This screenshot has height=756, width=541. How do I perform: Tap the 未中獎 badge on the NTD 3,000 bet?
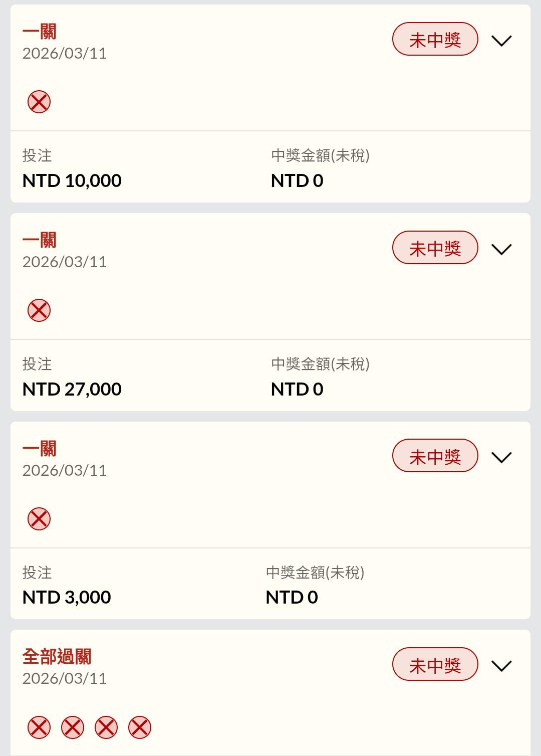(x=435, y=456)
